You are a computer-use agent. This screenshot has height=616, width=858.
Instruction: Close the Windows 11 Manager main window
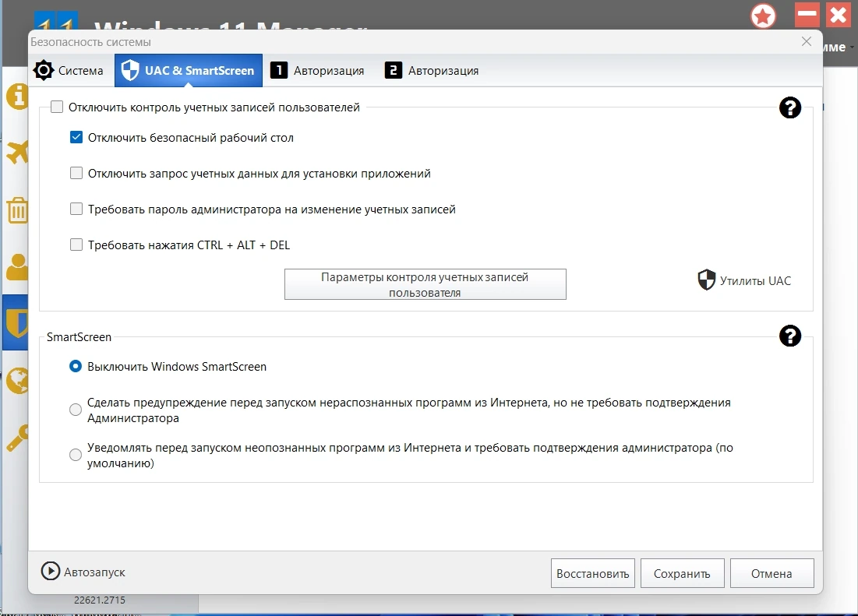(839, 15)
